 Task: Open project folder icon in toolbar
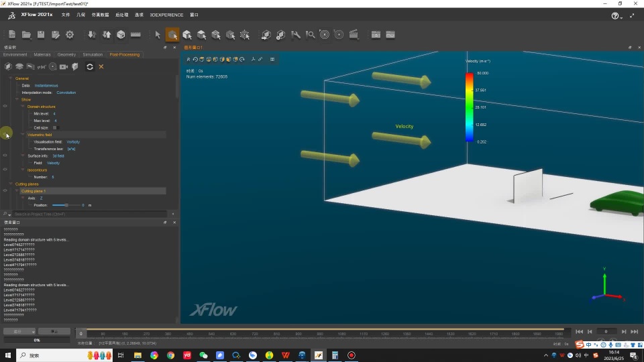click(26, 34)
